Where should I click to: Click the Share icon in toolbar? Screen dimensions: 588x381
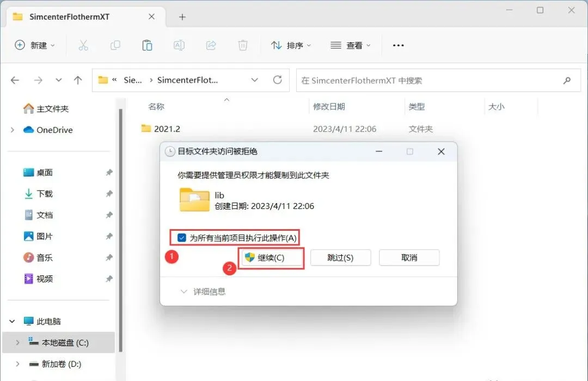[x=211, y=45]
